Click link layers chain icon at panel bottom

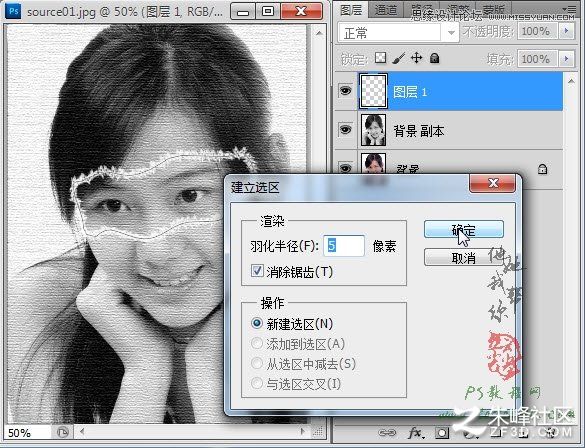(x=387, y=433)
